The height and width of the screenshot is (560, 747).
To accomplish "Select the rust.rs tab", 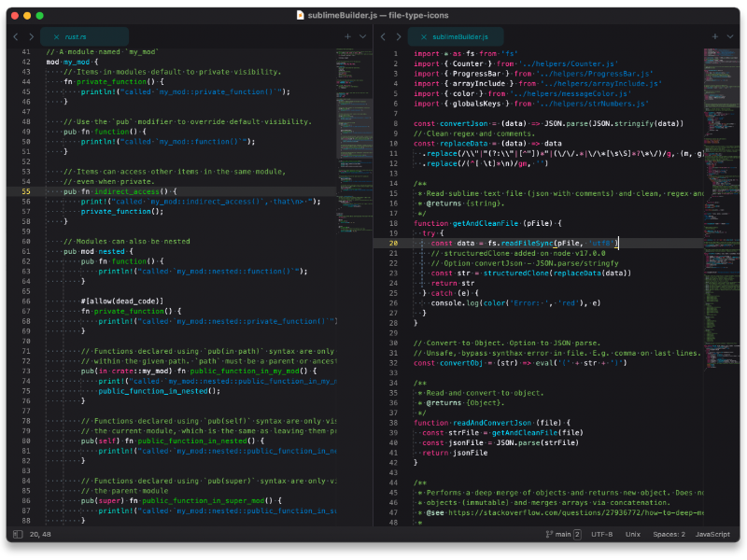I will click(x=77, y=36).
